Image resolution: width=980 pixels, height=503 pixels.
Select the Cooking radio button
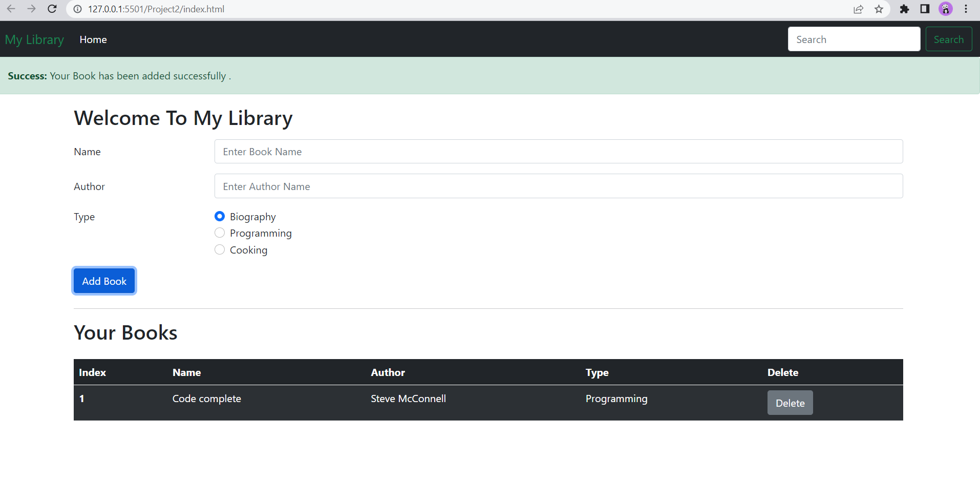click(x=220, y=249)
